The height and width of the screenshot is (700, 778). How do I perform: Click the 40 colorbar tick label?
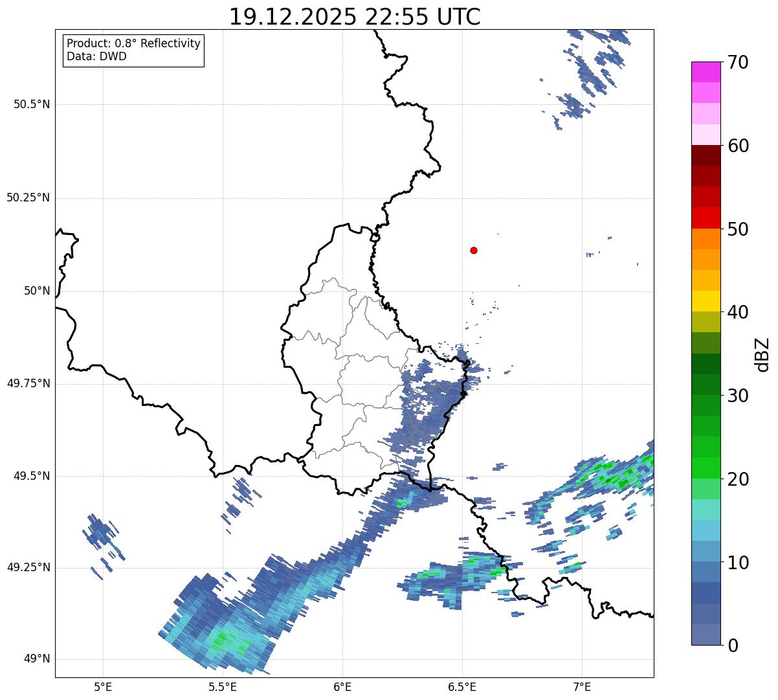(738, 312)
